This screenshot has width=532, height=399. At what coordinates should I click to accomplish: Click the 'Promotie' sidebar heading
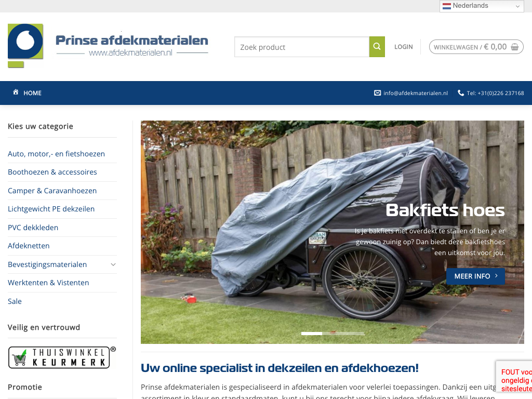[25, 387]
